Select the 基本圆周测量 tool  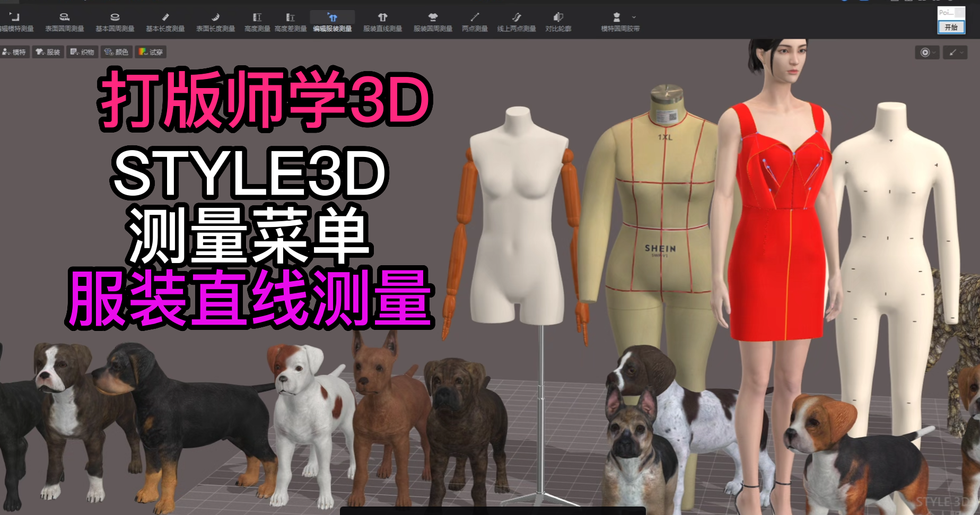point(115,23)
